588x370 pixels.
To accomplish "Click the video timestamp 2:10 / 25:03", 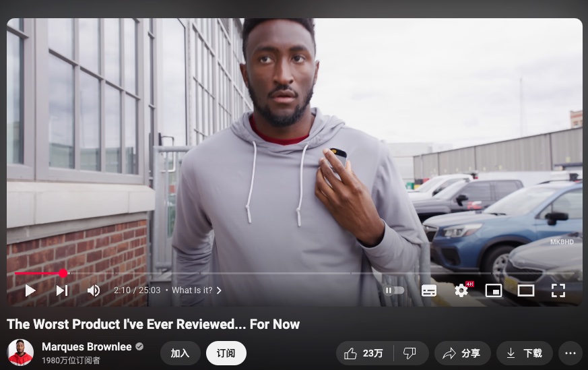I will click(137, 290).
